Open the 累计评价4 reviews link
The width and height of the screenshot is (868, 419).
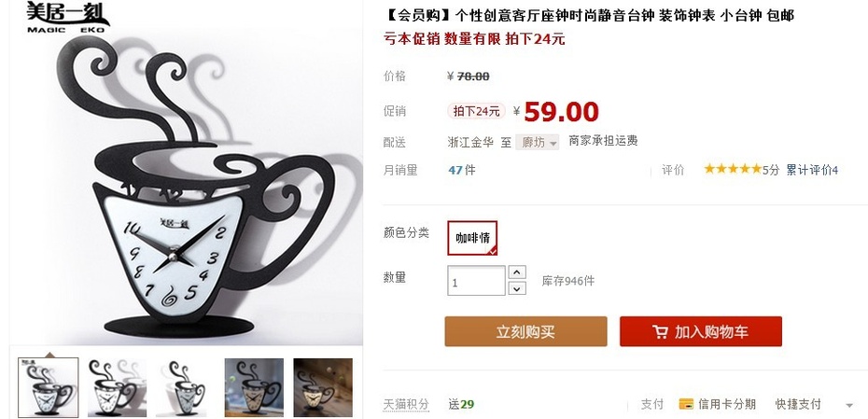tap(812, 170)
